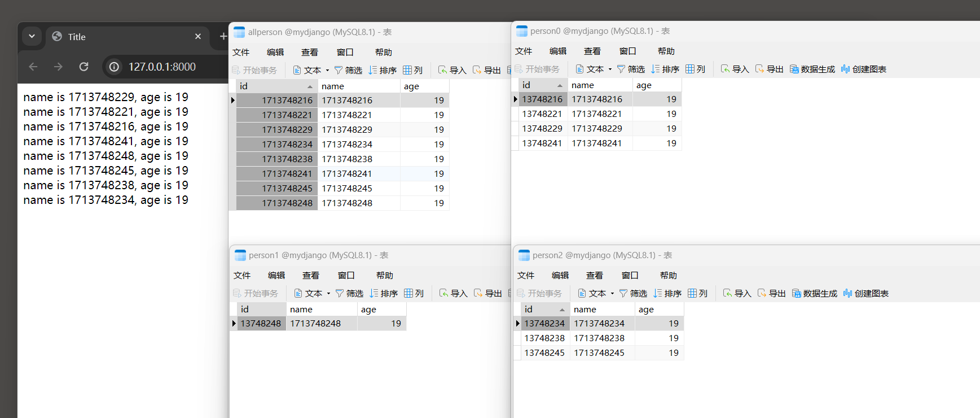Click 导入 import in allperson toolbar
Screen dimensions: 980x418
point(452,70)
